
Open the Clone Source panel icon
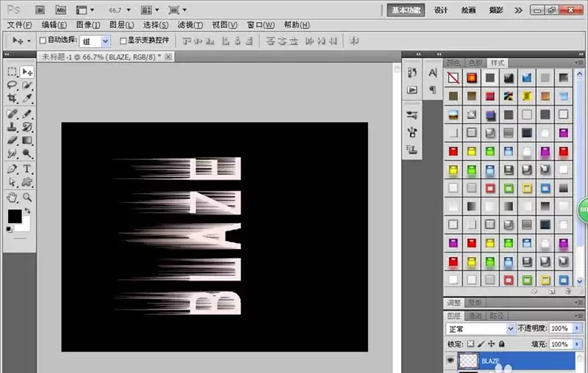412,149
